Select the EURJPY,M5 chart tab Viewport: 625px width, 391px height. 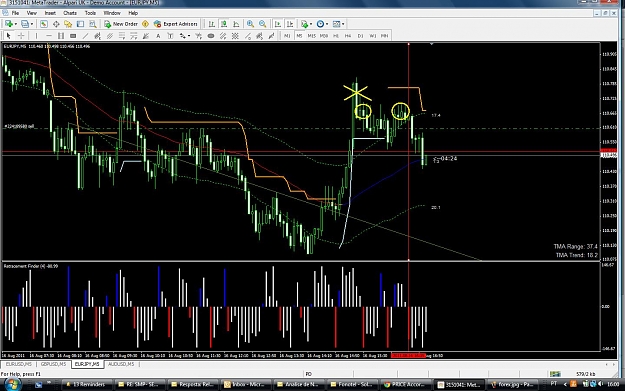pyautogui.click(x=87, y=364)
